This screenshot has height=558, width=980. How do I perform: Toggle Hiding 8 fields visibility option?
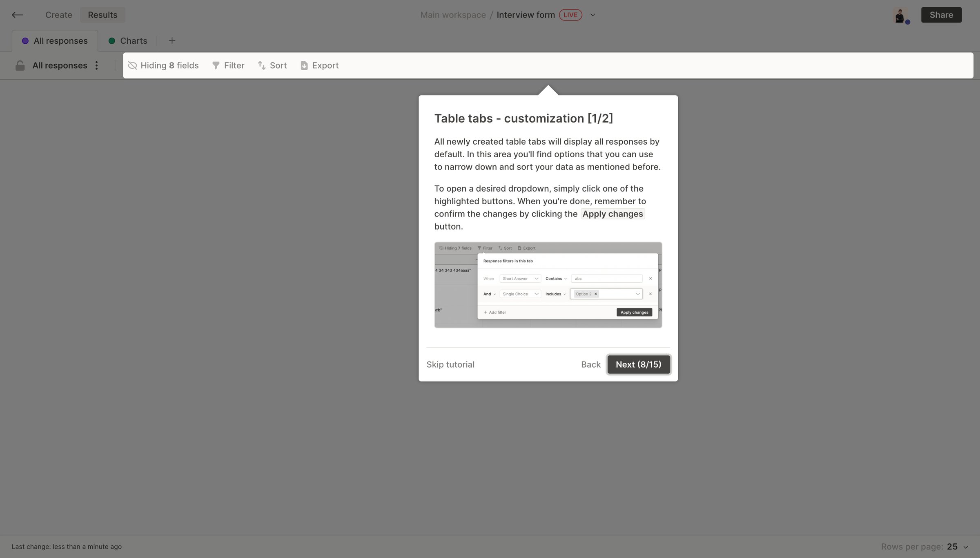tap(163, 65)
